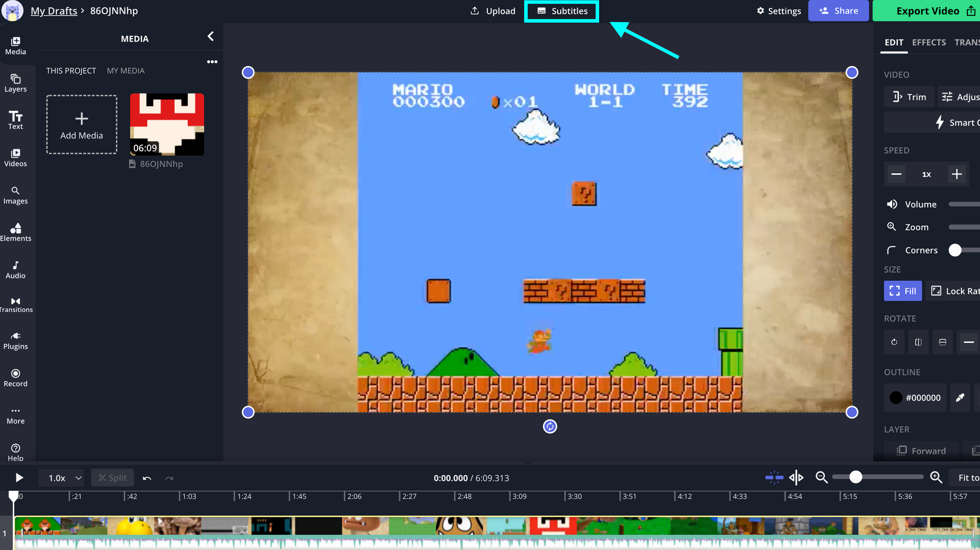The image size is (980, 550).
Task: Click the eyedropper icon beside outline color
Action: 959,398
